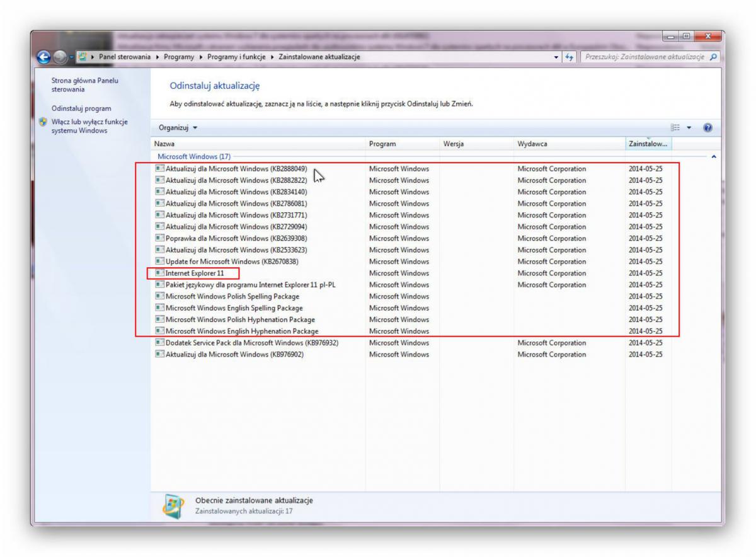Click Microsoft Corporation publisher of KB2639308
The height and width of the screenshot is (557, 756).
[551, 239]
